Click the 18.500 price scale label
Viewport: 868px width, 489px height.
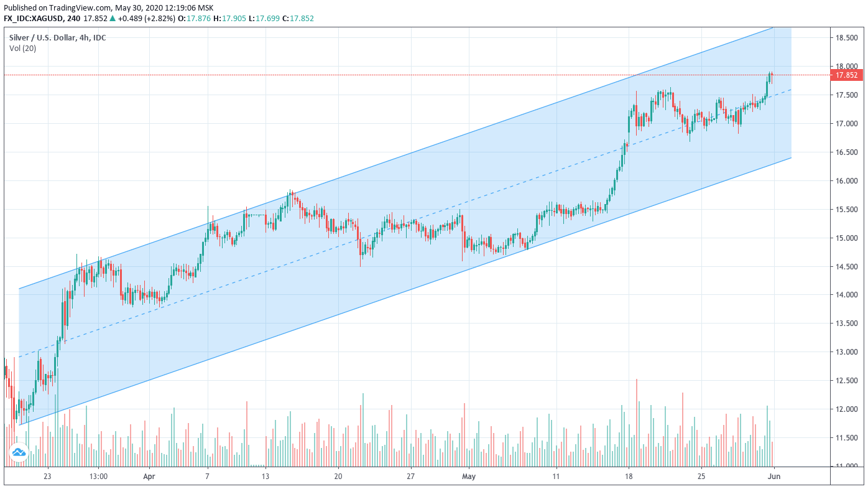[846, 38]
